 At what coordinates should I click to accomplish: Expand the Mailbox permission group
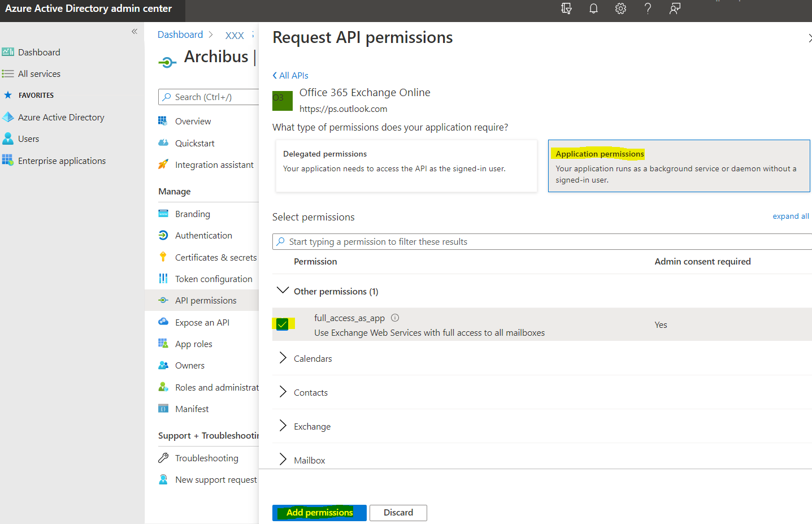pos(283,460)
